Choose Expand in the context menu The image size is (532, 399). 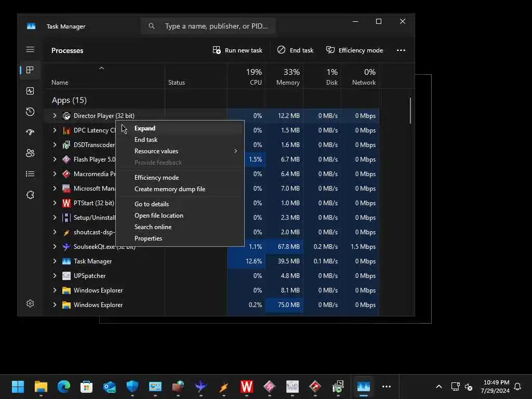pyautogui.click(x=180, y=128)
